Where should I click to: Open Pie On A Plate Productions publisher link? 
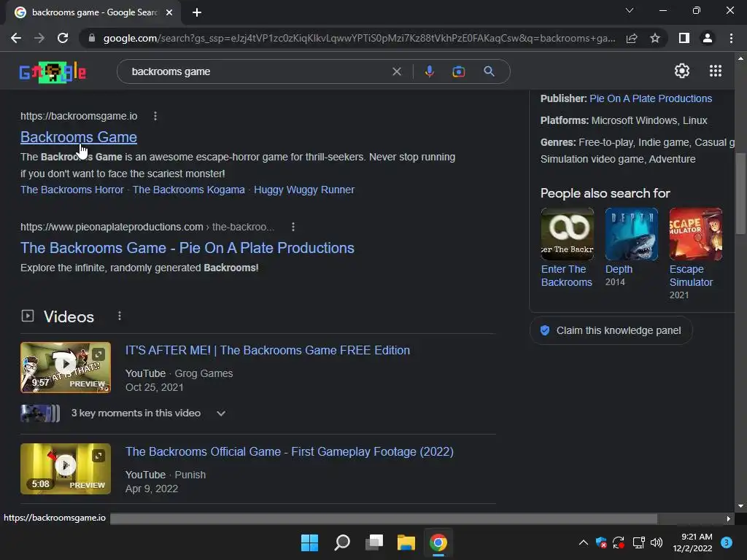pyautogui.click(x=651, y=98)
